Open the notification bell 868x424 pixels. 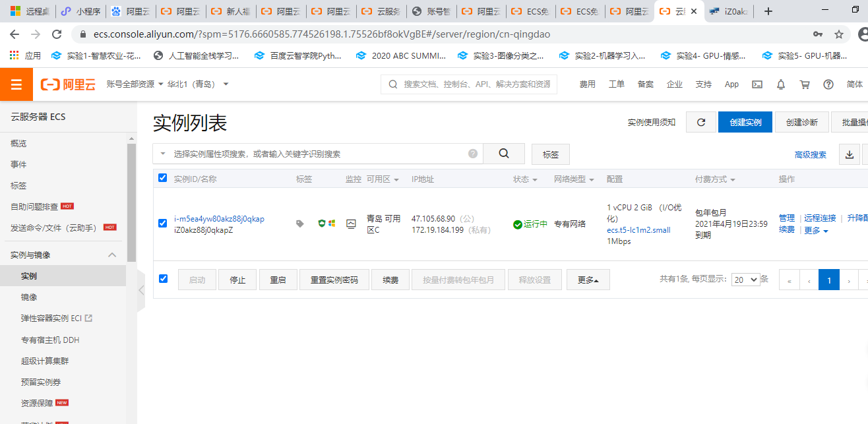click(781, 84)
